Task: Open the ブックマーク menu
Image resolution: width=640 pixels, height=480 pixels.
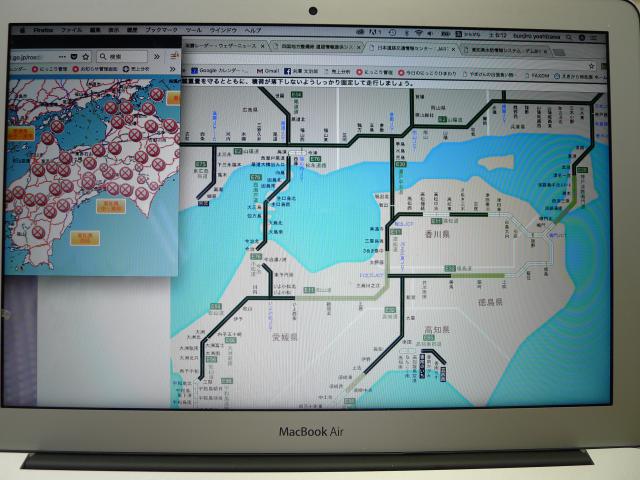Action: (x=162, y=30)
